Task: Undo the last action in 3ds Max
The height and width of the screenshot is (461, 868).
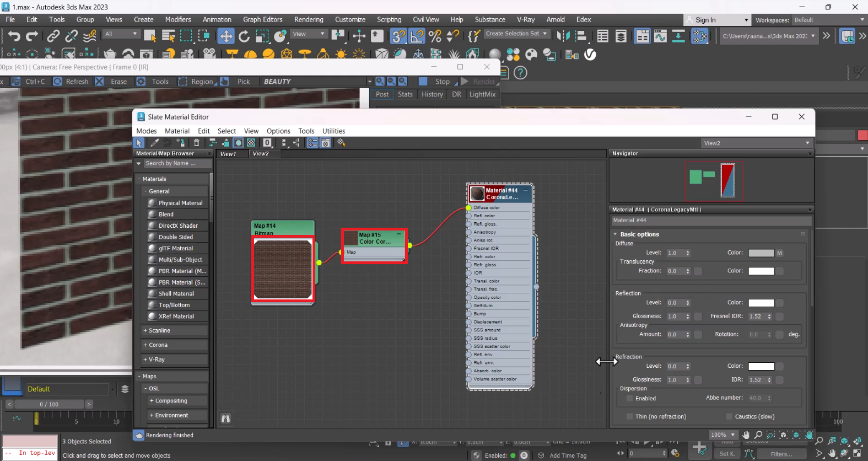Action: point(14,36)
